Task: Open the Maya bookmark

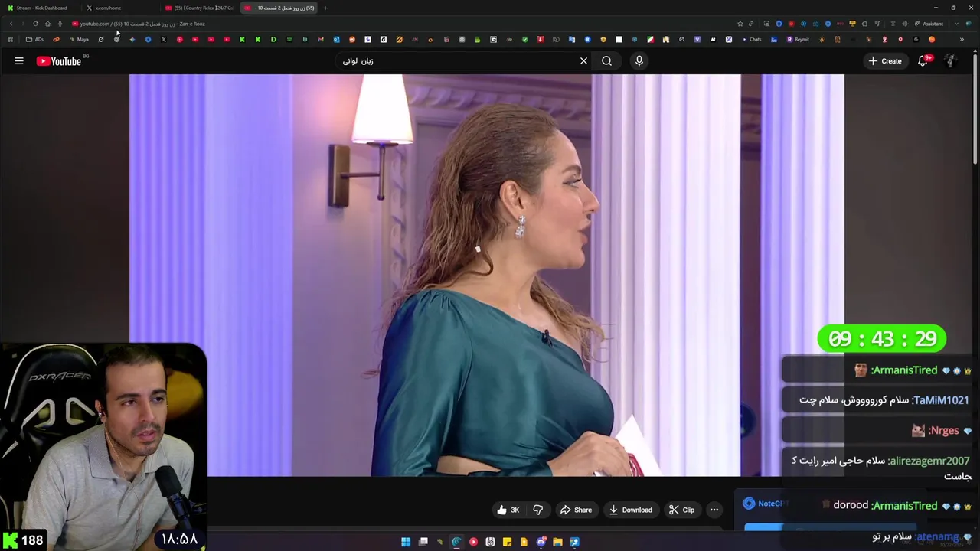Action: pos(79,39)
